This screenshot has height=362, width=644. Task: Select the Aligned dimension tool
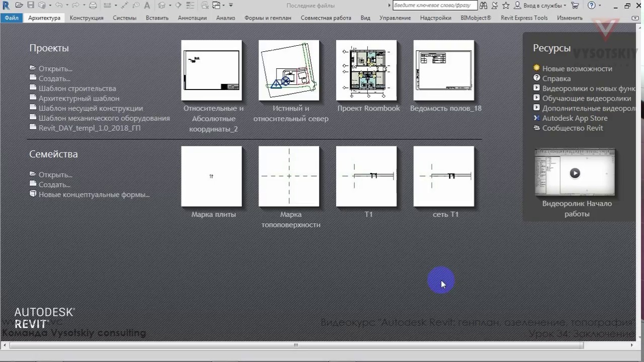pos(124,5)
